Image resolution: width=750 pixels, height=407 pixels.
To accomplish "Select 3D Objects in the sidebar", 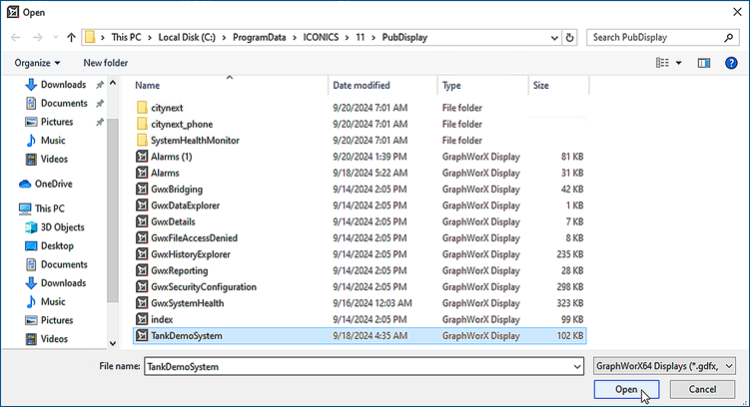I will point(62,227).
